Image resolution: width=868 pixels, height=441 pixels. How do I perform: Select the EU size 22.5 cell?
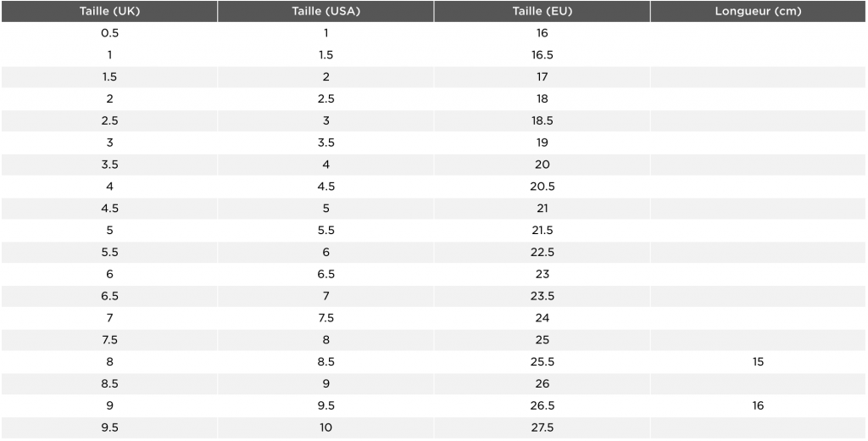(542, 252)
